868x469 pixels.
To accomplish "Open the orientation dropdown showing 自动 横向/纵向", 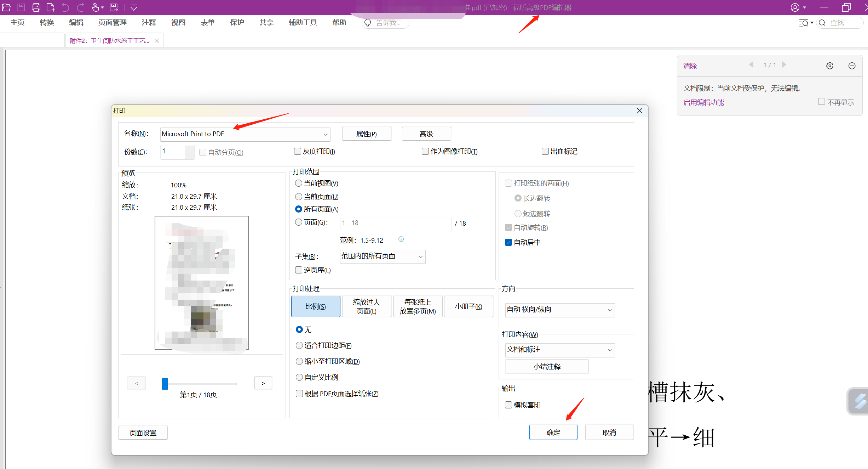I will pos(610,310).
